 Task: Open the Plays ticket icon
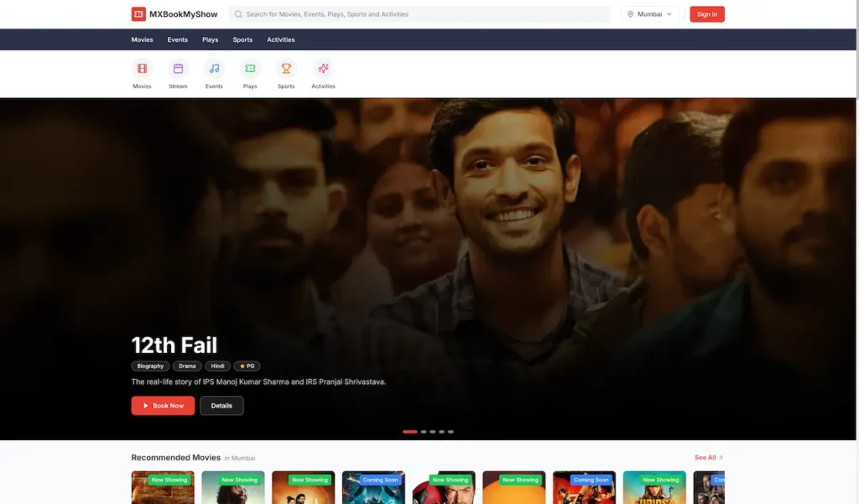pos(250,69)
